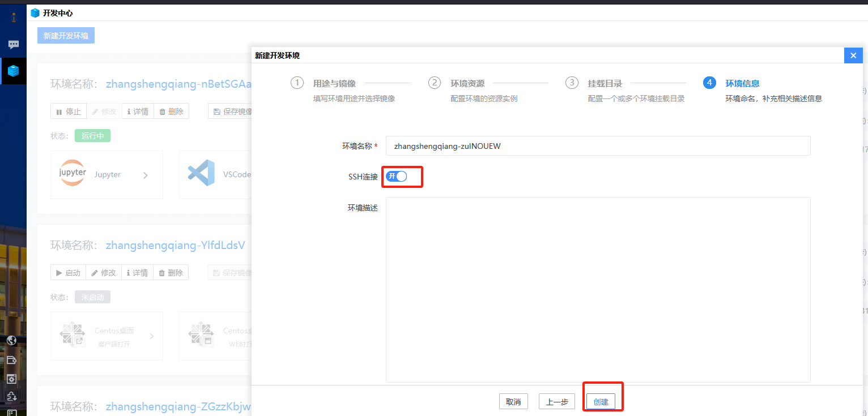Open environment link zhangshengqiang-ZGzzKbjw
Screen dimensions: 868x416
tap(178, 406)
